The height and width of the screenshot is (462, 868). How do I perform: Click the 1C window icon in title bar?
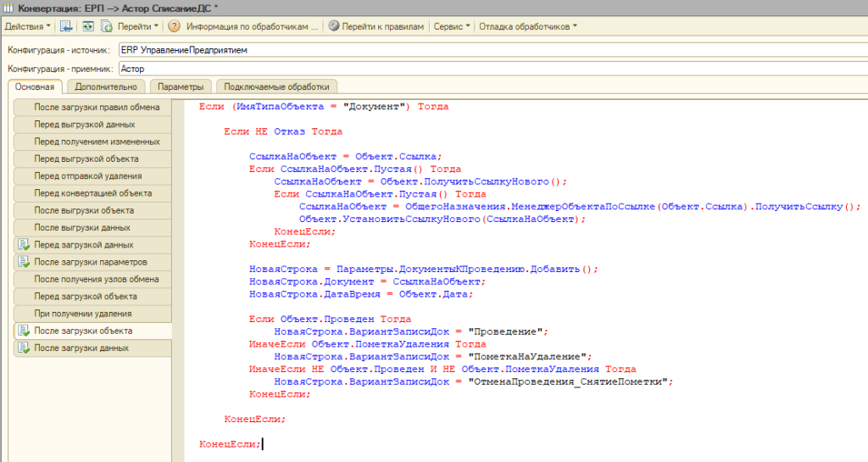click(x=8, y=7)
